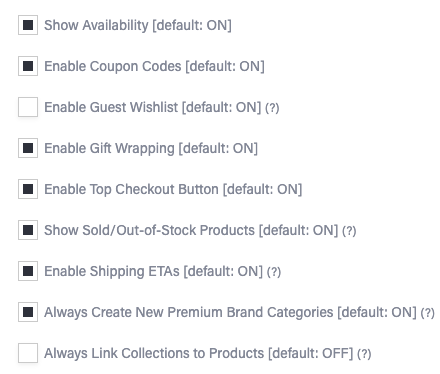Click the Enable Coupon Codes label

[x=154, y=66]
